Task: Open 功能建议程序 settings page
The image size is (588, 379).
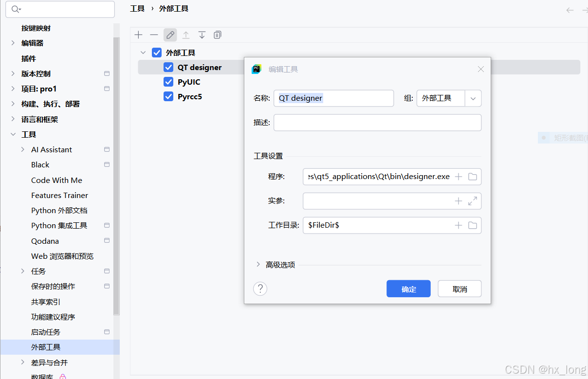Action: point(53,317)
